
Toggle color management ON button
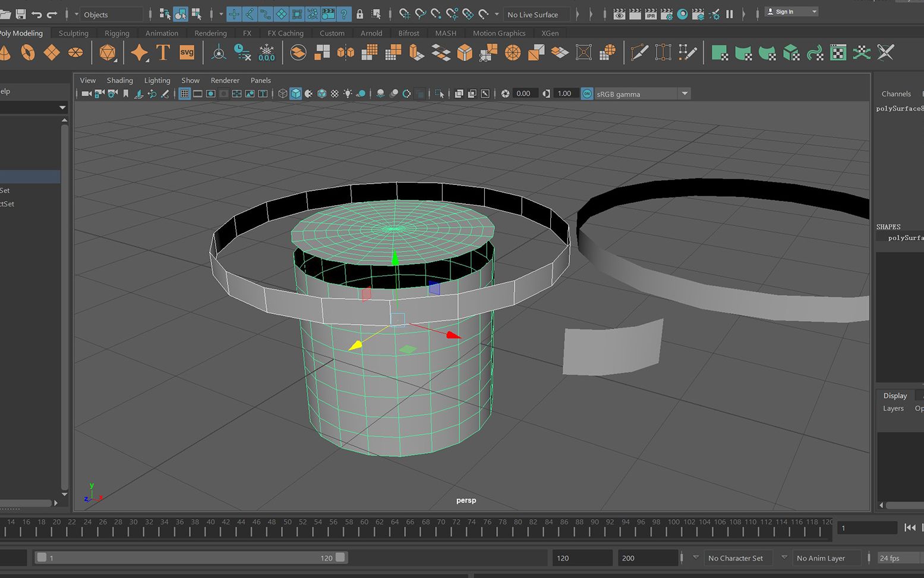586,94
